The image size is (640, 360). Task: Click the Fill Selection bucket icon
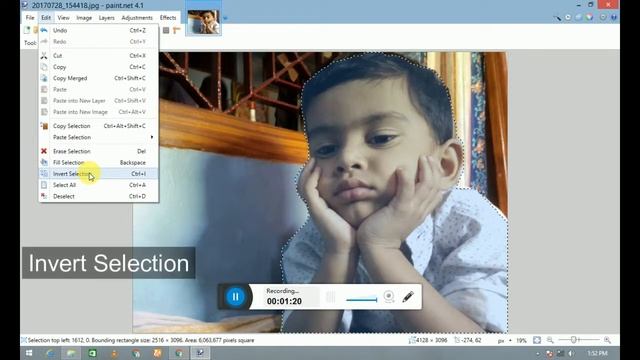coord(44,162)
